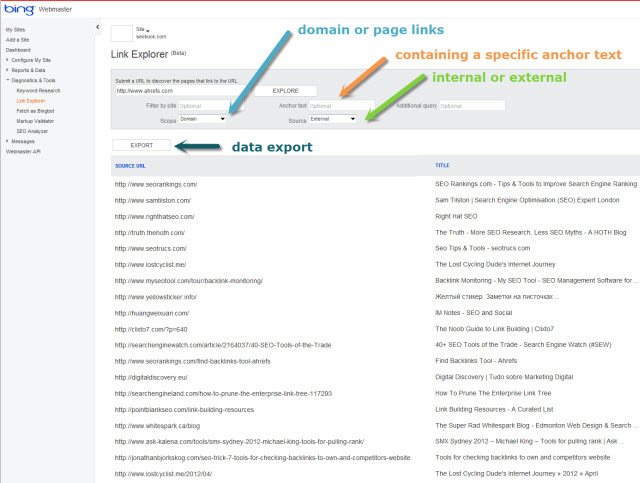Open the Site selector arrow

pyautogui.click(x=148, y=31)
